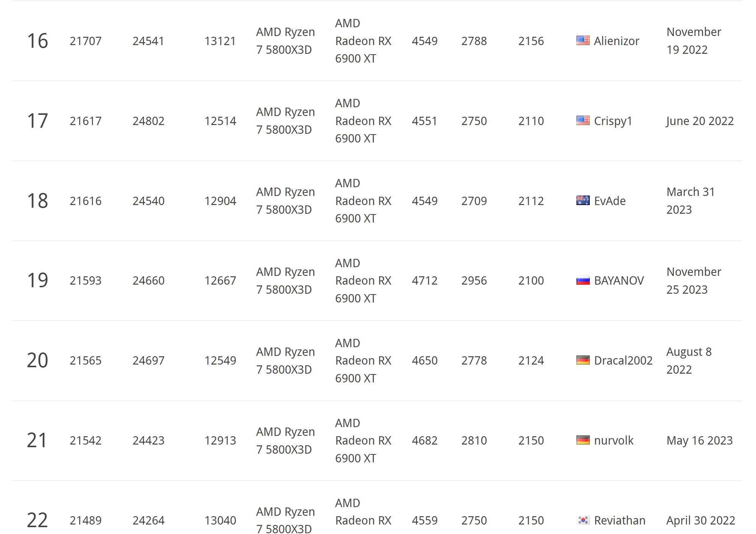Viewport: 756px width, 534px height.
Task: Click the date March 31 2023
Action: (x=690, y=200)
